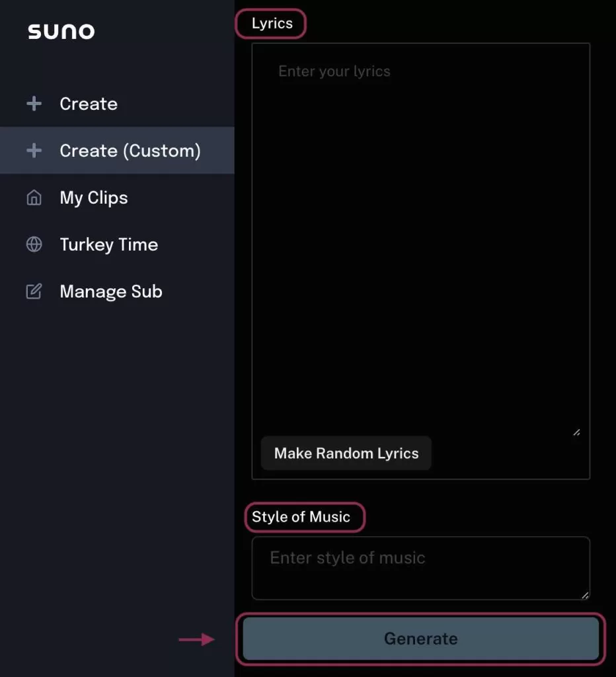Click Make Random Lyrics button

point(346,454)
